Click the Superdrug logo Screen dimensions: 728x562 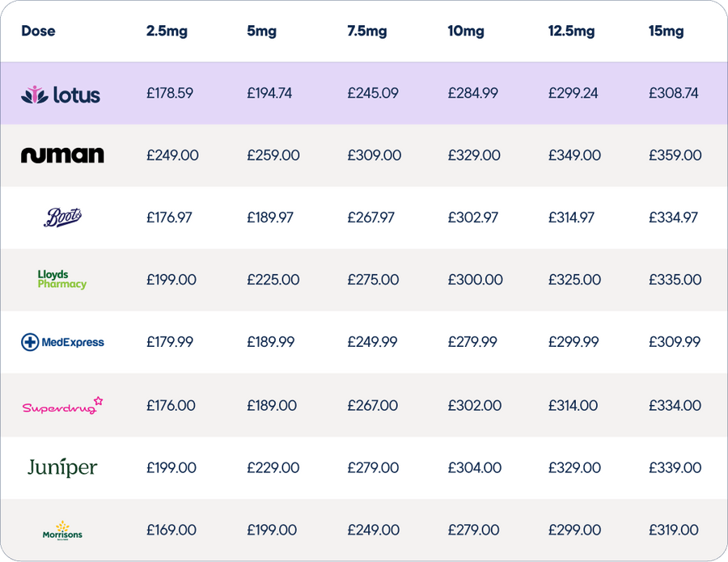pos(63,405)
